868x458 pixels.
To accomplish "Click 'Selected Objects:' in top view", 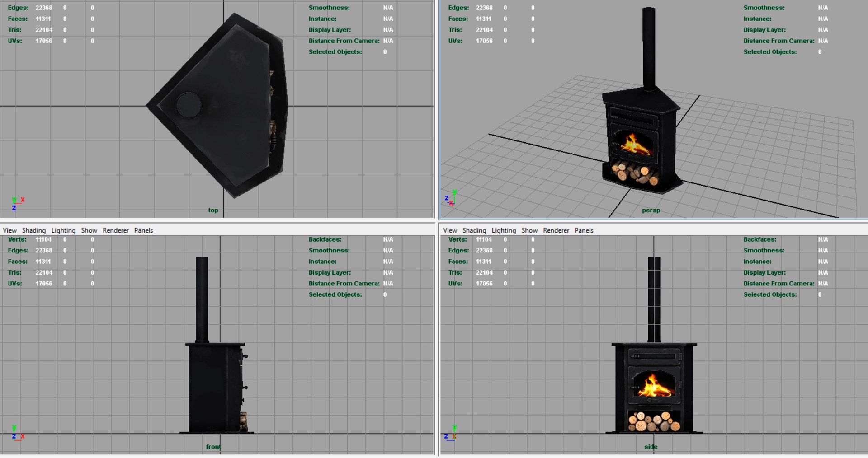I will pos(335,52).
